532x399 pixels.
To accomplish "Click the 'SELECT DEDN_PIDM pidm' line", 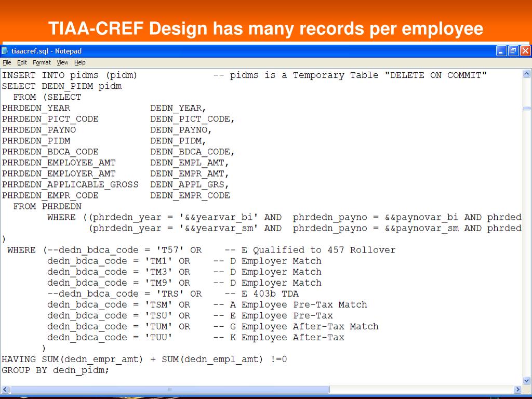I will (62, 86).
